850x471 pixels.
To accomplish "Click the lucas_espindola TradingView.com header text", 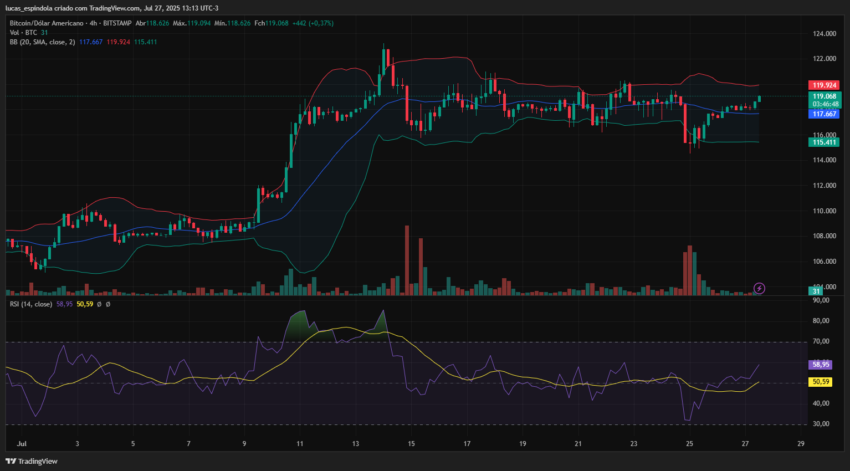I will click(x=112, y=8).
